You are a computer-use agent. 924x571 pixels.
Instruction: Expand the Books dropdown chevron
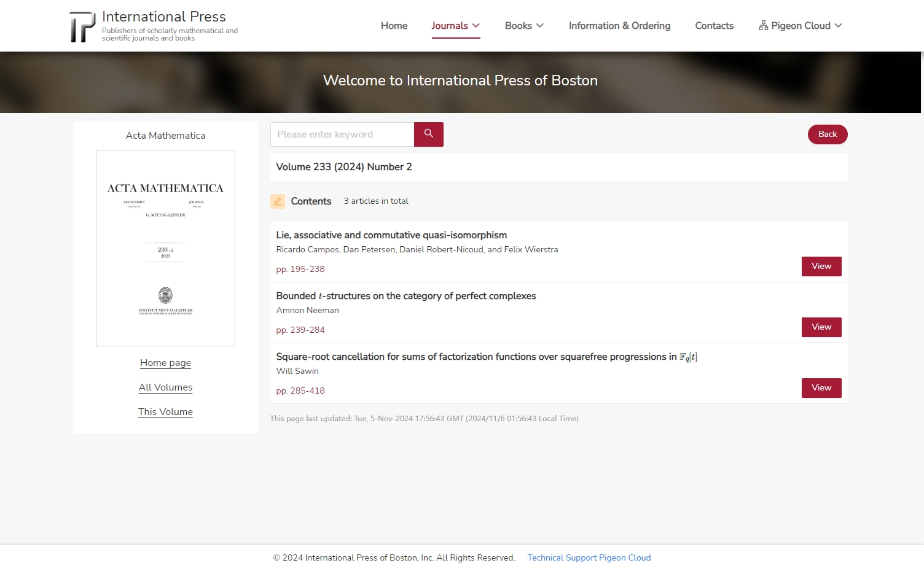540,25
